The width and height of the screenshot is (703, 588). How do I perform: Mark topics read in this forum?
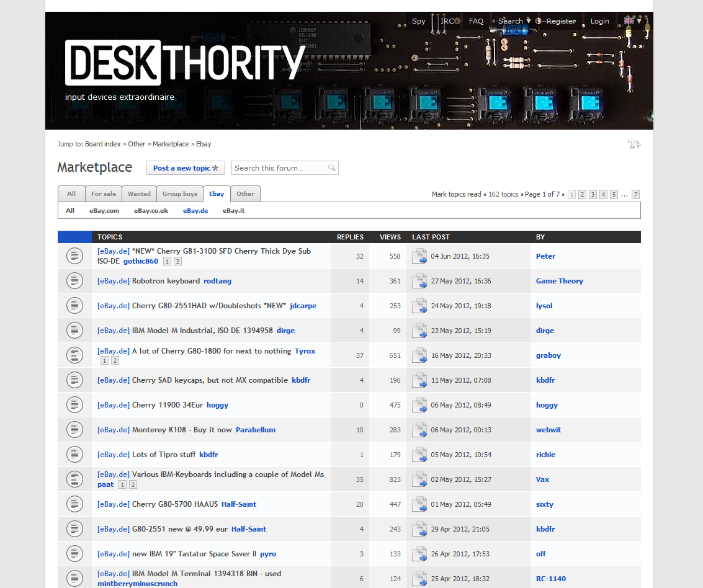(x=456, y=194)
